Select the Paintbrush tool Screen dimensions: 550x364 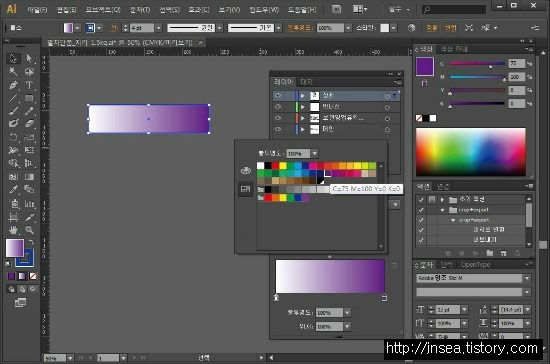[x=13, y=111]
